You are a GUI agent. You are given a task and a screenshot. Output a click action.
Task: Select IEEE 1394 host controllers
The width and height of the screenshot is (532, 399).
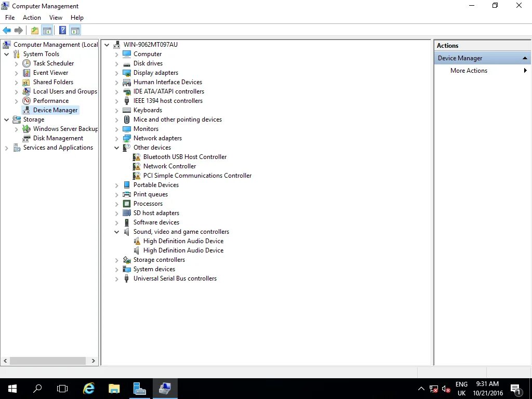[x=168, y=101]
